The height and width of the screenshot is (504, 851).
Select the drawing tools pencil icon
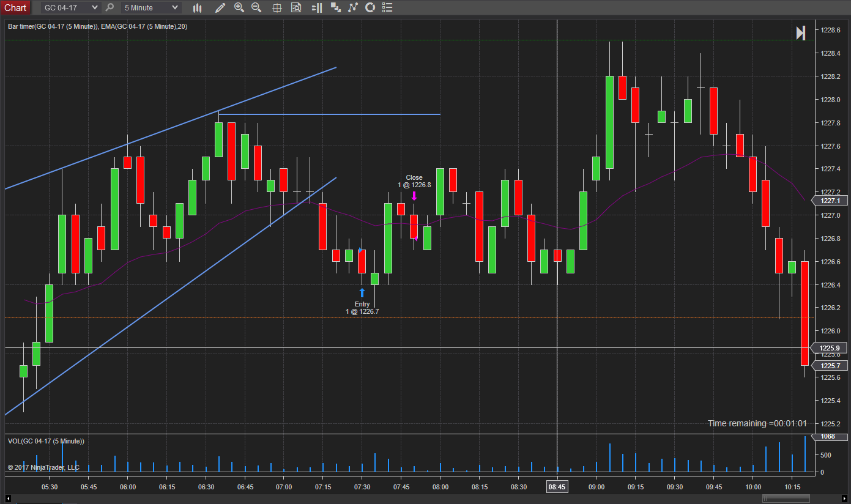[x=220, y=7]
